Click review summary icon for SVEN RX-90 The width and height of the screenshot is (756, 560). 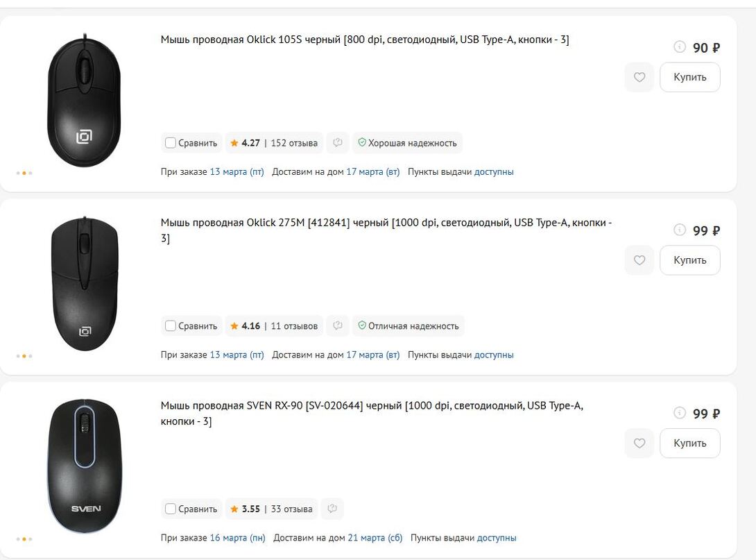tap(332, 509)
